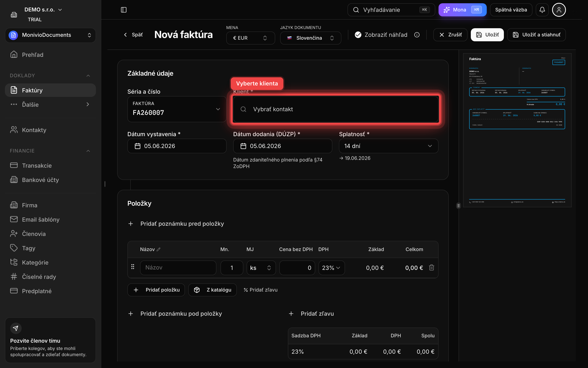Screen dimensions: 588x368
Task: Click the Vybrať kontakt client field
Action: [x=336, y=109]
